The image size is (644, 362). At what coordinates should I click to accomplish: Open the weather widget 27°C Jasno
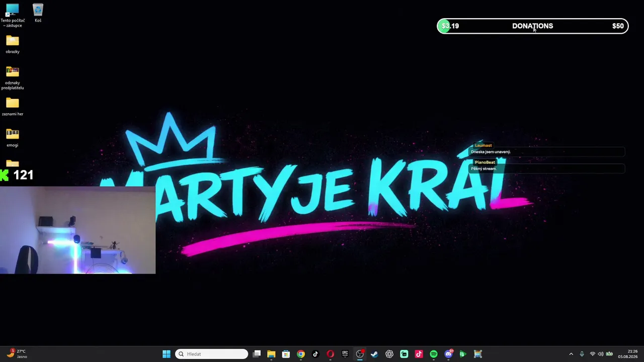[17, 354]
